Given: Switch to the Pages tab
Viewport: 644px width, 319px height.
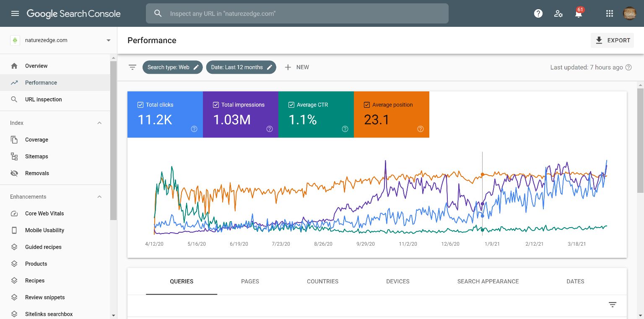Looking at the screenshot, I should coord(250,282).
